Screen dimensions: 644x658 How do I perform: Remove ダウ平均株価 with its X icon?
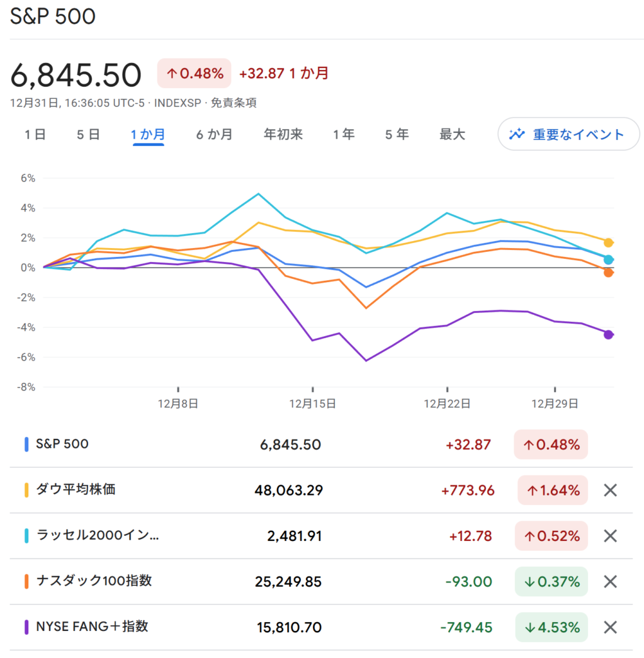pyautogui.click(x=610, y=490)
